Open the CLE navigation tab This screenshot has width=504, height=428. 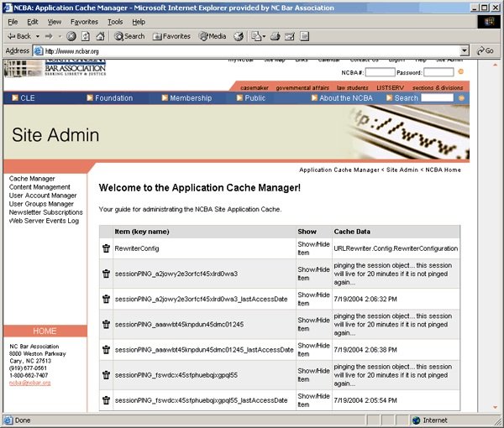coord(24,98)
